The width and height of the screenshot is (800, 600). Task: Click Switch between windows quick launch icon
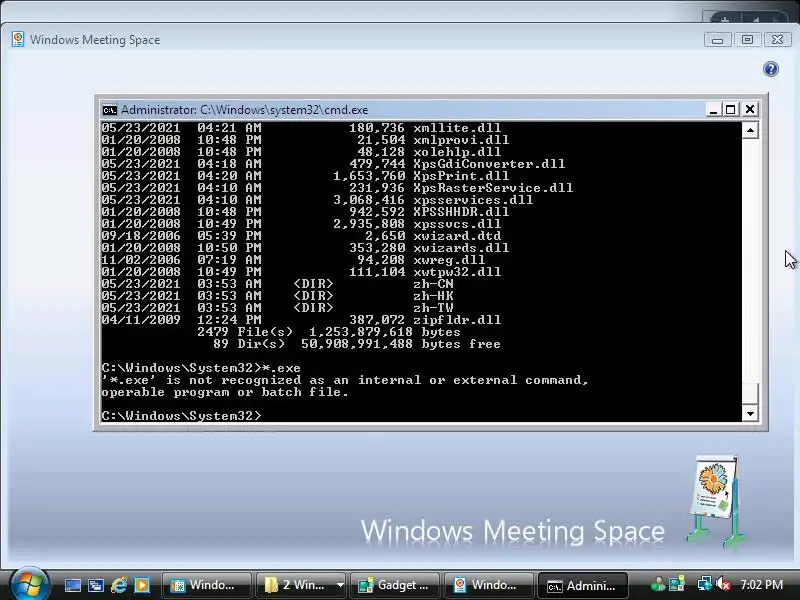pos(95,585)
